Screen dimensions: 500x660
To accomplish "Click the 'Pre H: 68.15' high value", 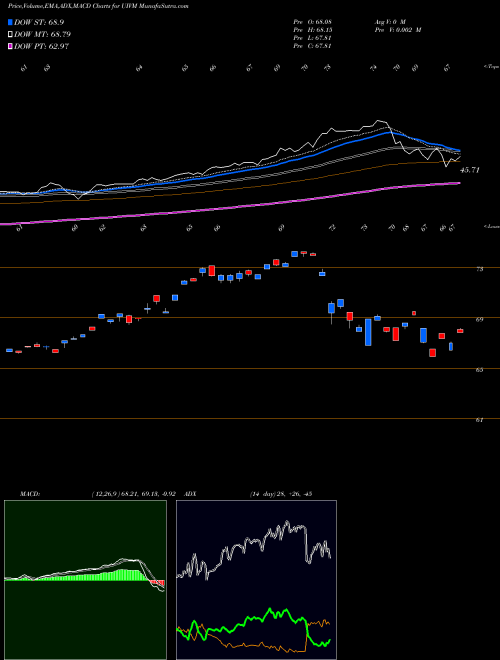I will point(312,30).
